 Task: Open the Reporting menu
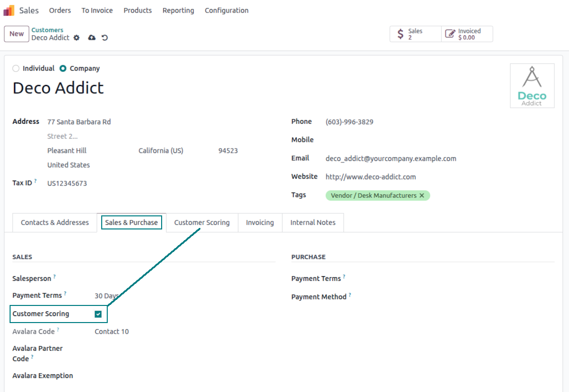[178, 11]
